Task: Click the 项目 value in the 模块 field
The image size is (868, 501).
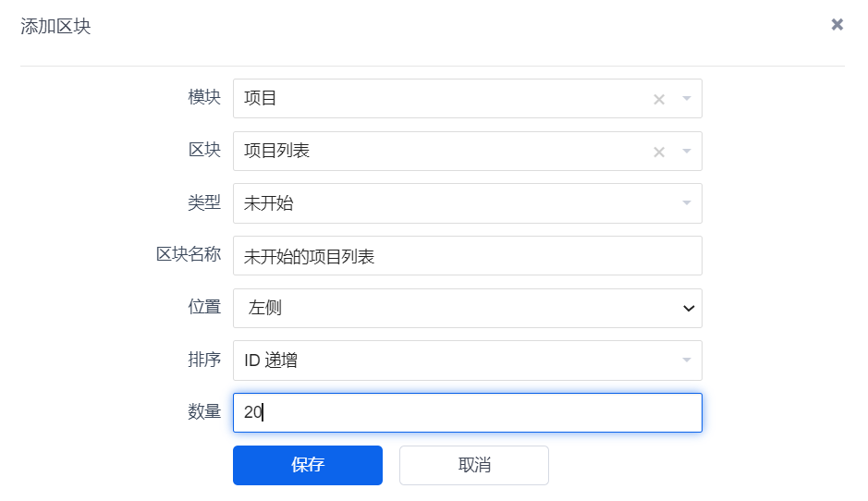Action: (260, 98)
